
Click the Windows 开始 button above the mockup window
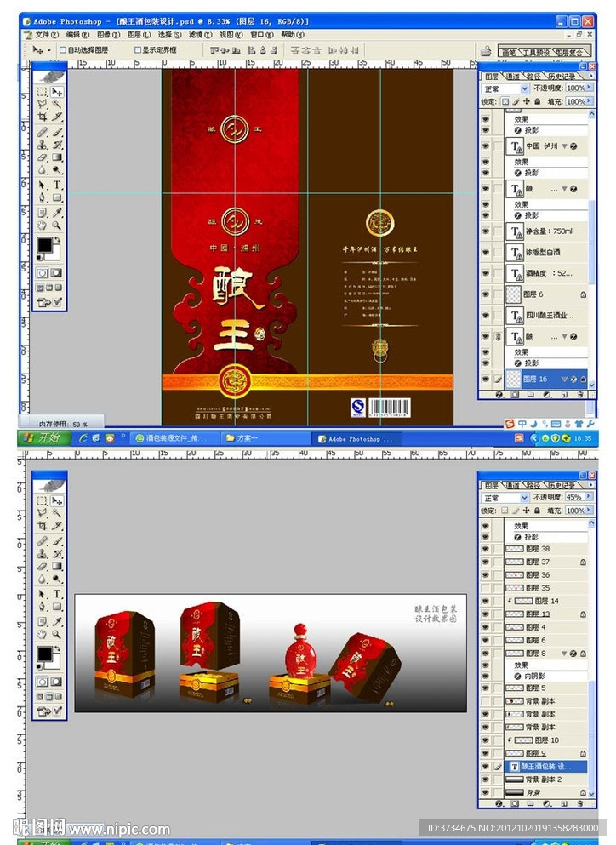(x=43, y=438)
